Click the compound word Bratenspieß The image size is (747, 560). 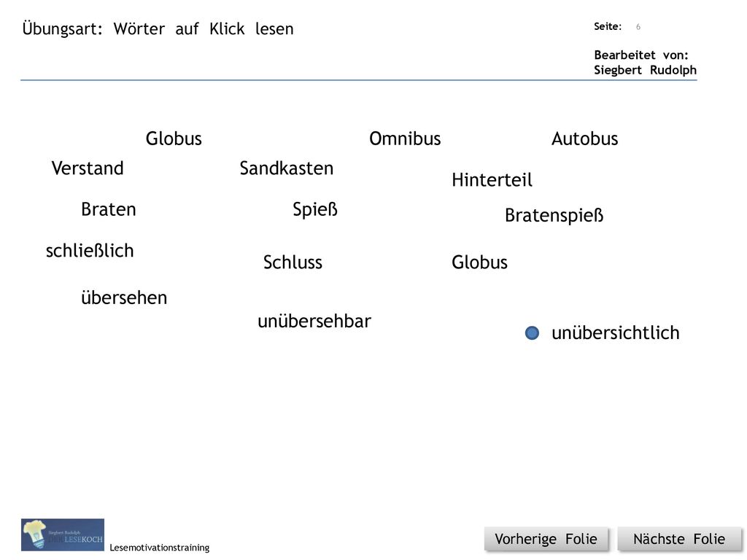tap(554, 215)
